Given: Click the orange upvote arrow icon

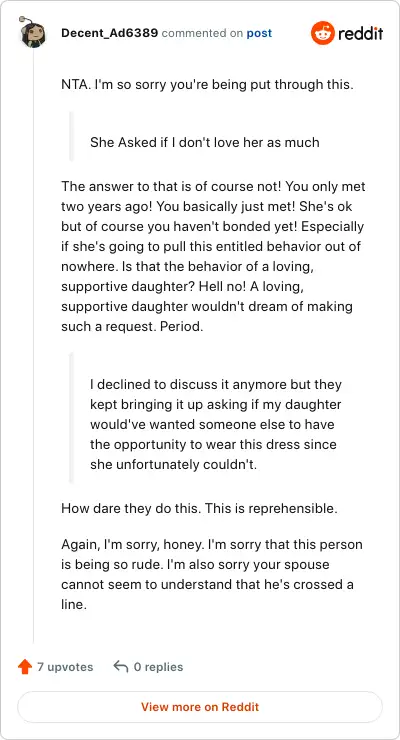Looking at the screenshot, I should pos(25,667).
